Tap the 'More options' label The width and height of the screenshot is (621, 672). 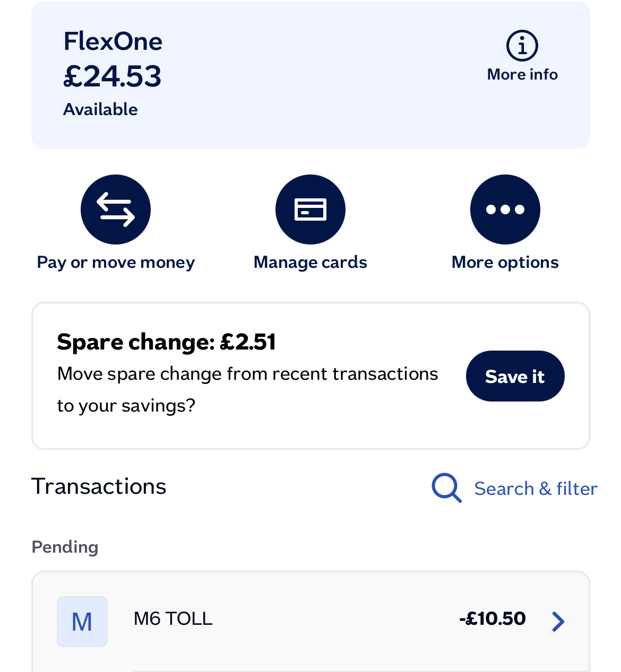(505, 263)
